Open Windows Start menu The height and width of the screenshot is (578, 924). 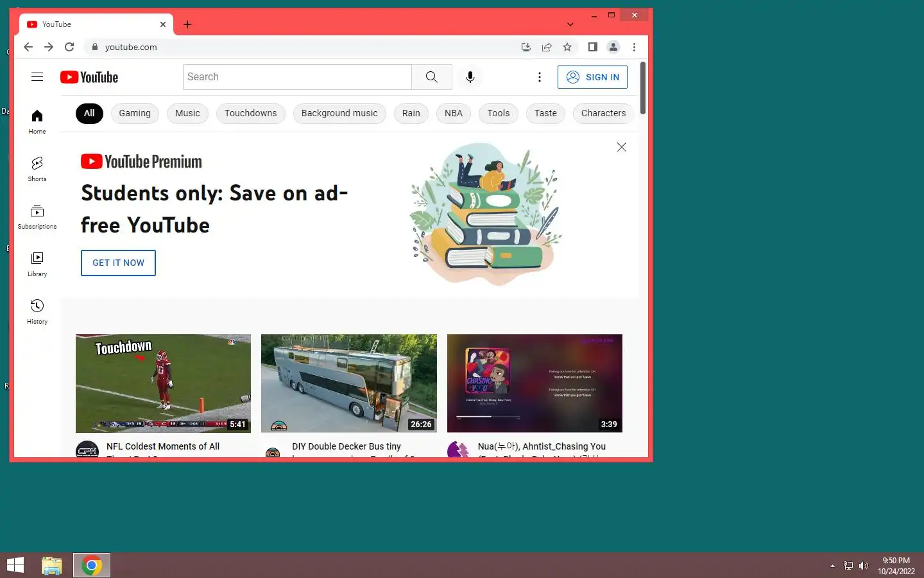point(15,565)
